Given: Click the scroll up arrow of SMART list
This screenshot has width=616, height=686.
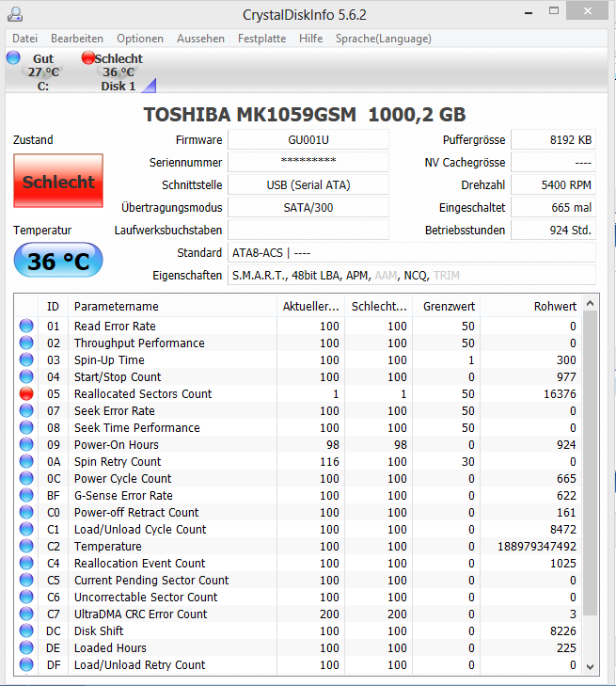Looking at the screenshot, I should click(x=591, y=303).
